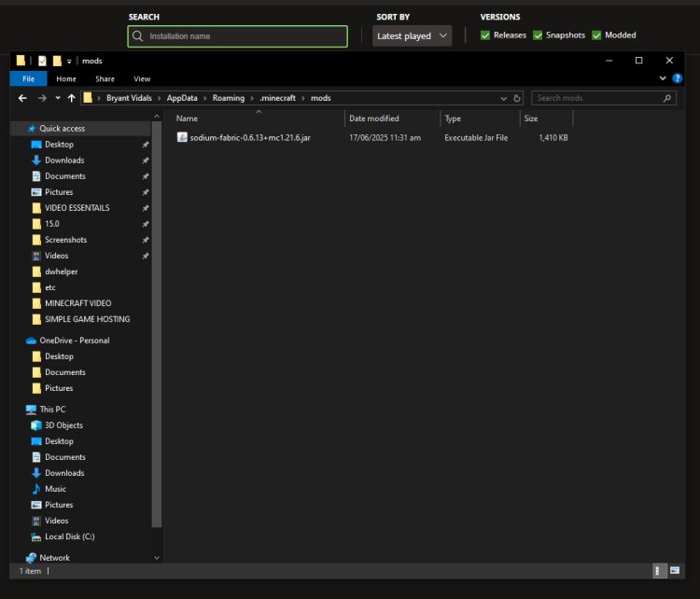
Task: Click Bryant Vidals in address path
Action: click(x=129, y=98)
